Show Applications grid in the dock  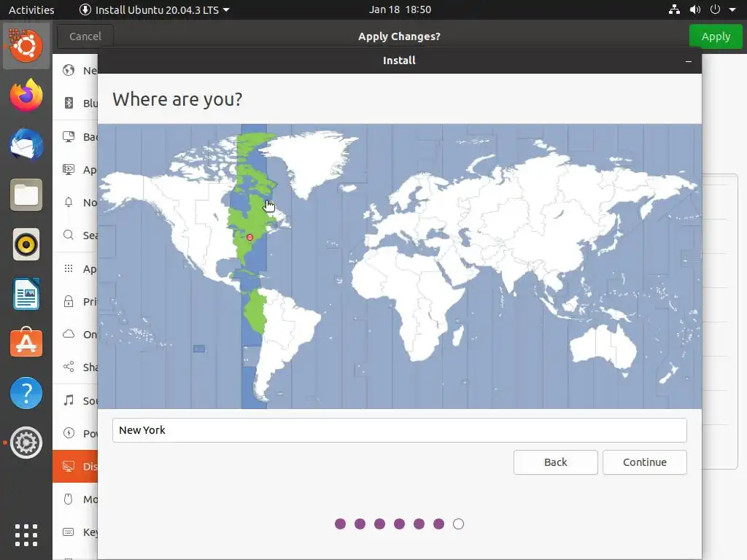pyautogui.click(x=26, y=535)
